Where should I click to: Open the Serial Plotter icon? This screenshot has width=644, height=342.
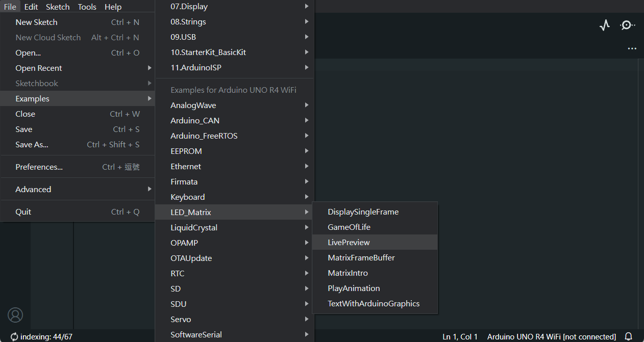click(605, 25)
